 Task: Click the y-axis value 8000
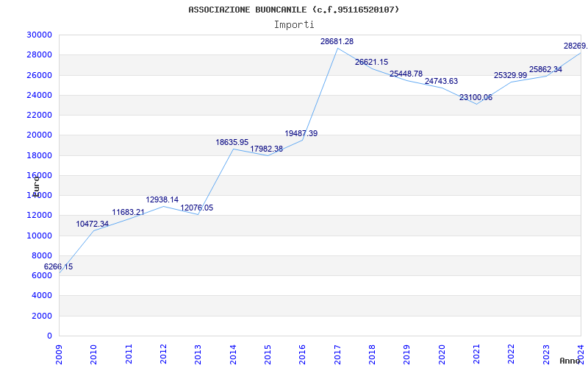pyautogui.click(x=42, y=255)
